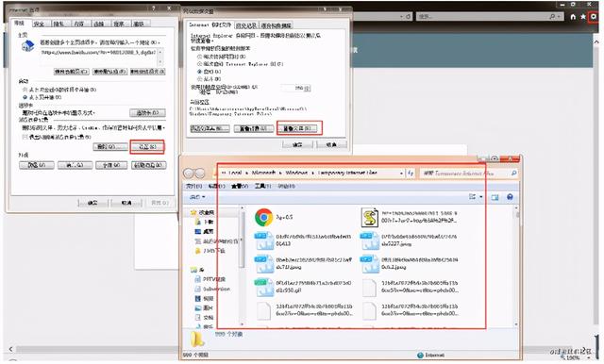Open the IE gear Tools icon
This screenshot has width=604, height=364.
tap(594, 17)
